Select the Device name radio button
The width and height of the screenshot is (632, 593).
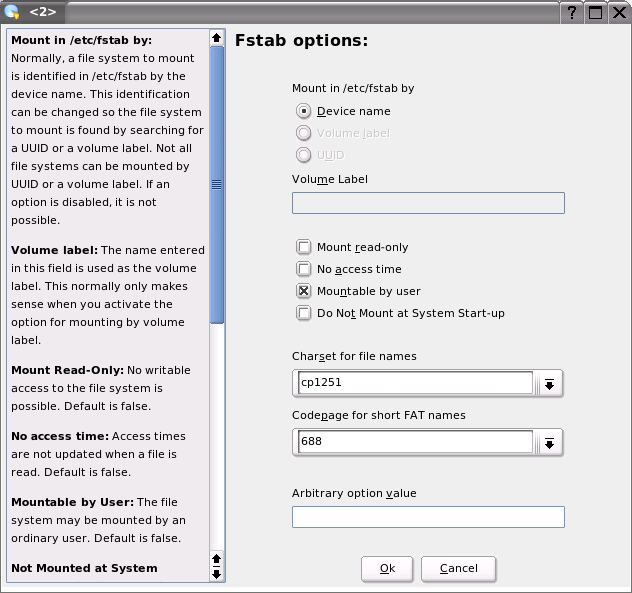pos(304,111)
